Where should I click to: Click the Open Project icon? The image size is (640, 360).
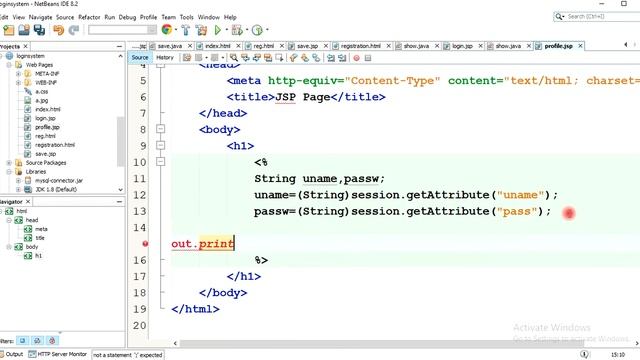(24, 30)
